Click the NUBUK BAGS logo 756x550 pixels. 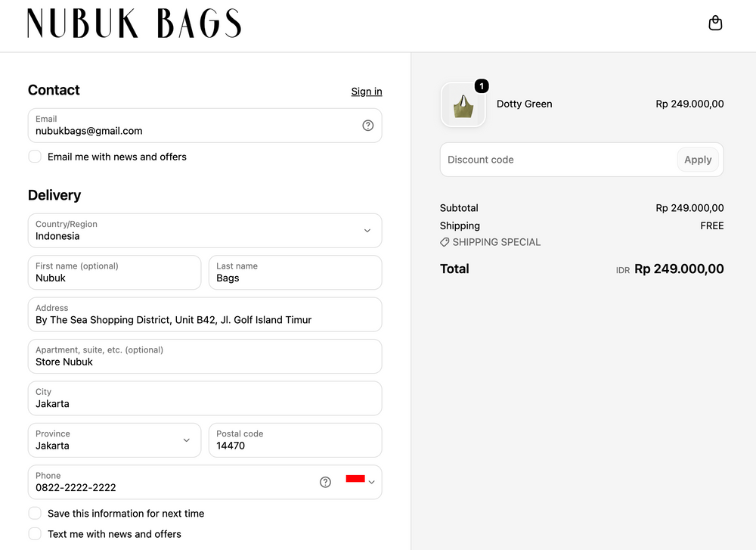pyautogui.click(x=134, y=23)
